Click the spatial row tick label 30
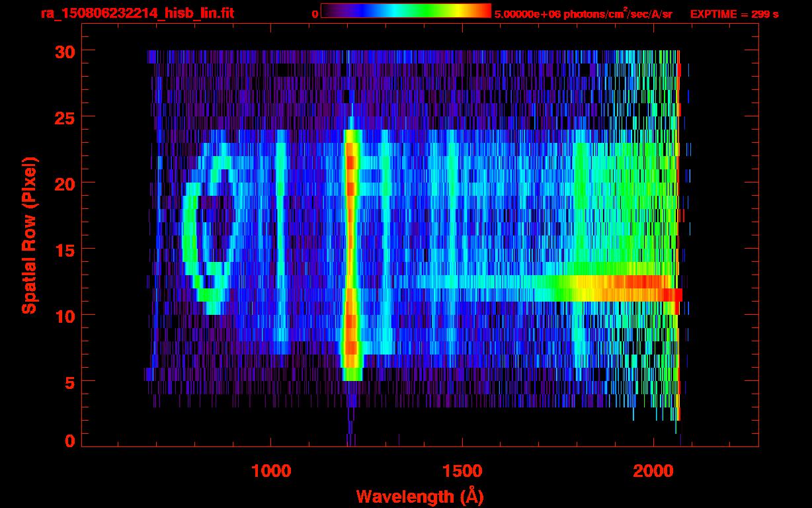The width and height of the screenshot is (812, 508). [65, 51]
